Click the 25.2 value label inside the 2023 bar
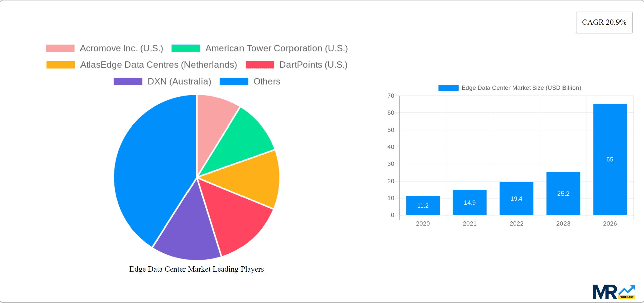644x303 pixels. click(563, 193)
